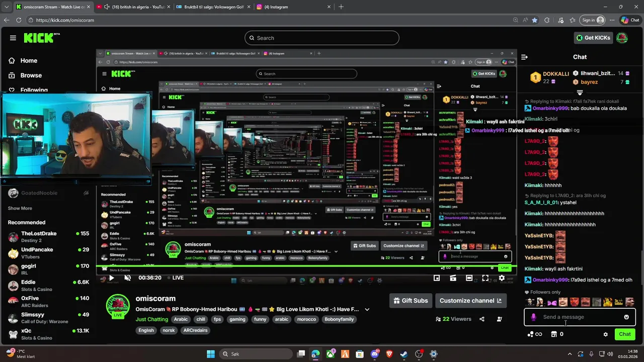Open the Windows Start menu
Screen dimensions: 644x362
(211, 354)
